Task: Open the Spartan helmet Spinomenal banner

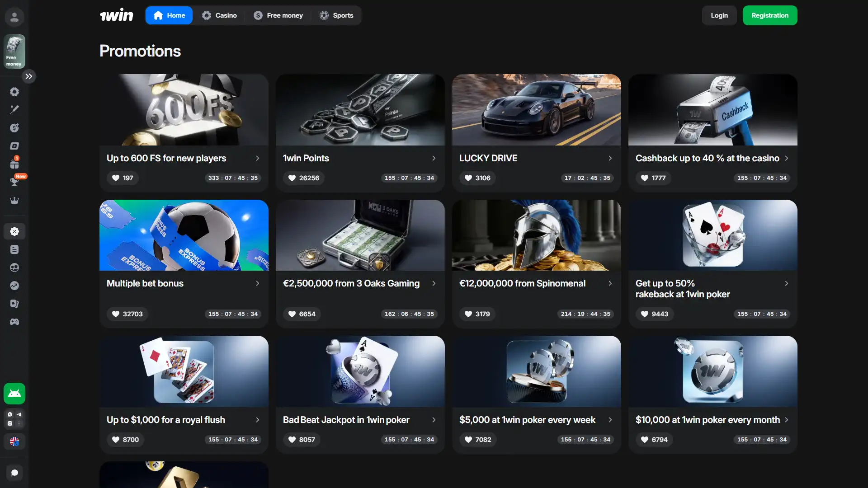Action: [x=537, y=235]
